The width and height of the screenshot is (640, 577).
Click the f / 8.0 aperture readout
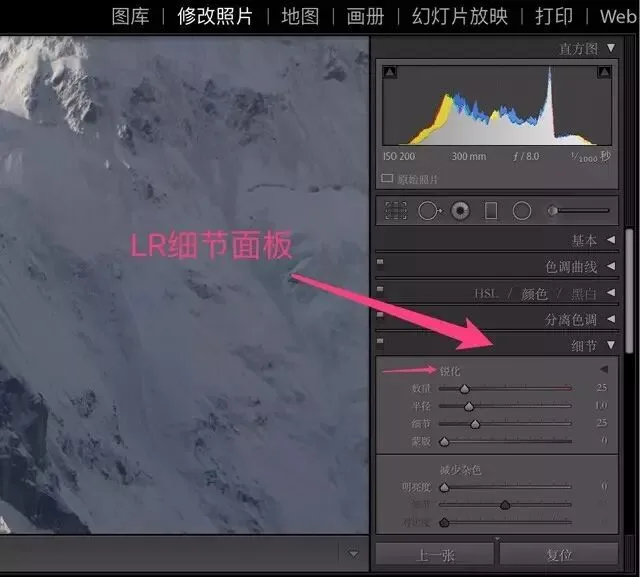526,156
